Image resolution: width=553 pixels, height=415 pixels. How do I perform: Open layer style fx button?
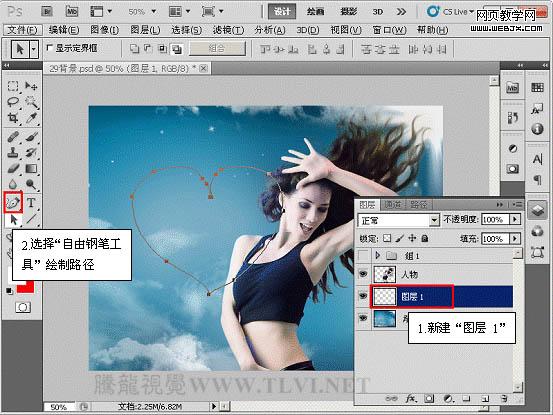tap(410, 398)
